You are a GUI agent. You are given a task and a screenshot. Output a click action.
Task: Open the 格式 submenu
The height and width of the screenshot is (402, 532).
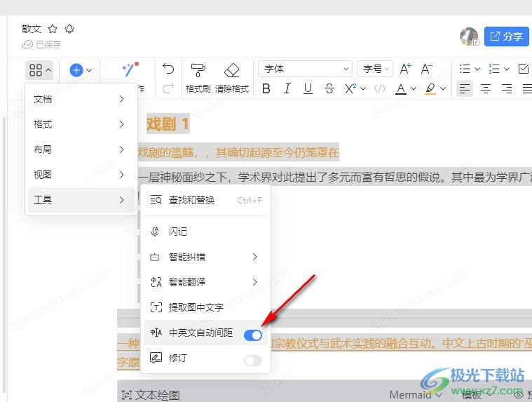click(x=81, y=124)
